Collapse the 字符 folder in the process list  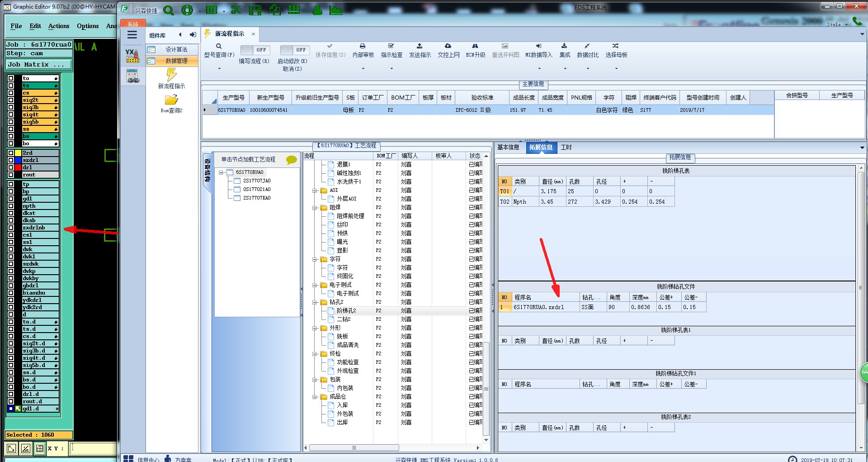(x=315, y=259)
